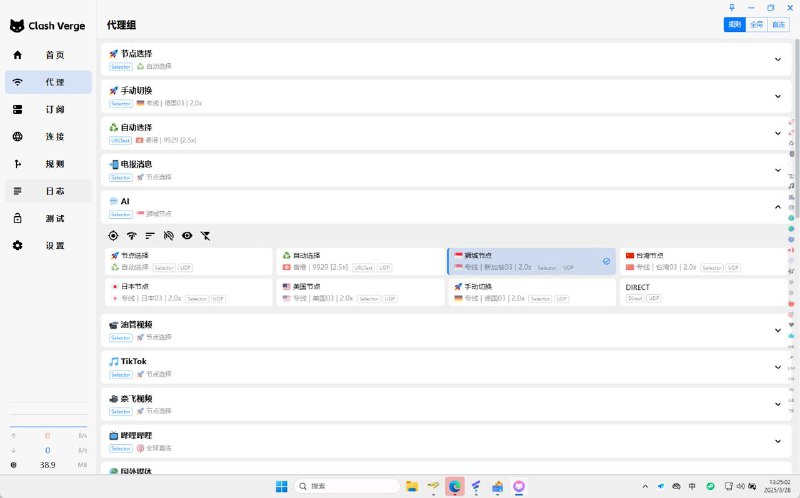The image size is (800, 498).
Task: Select DIRECT proxy in AI group
Action: tap(700, 292)
